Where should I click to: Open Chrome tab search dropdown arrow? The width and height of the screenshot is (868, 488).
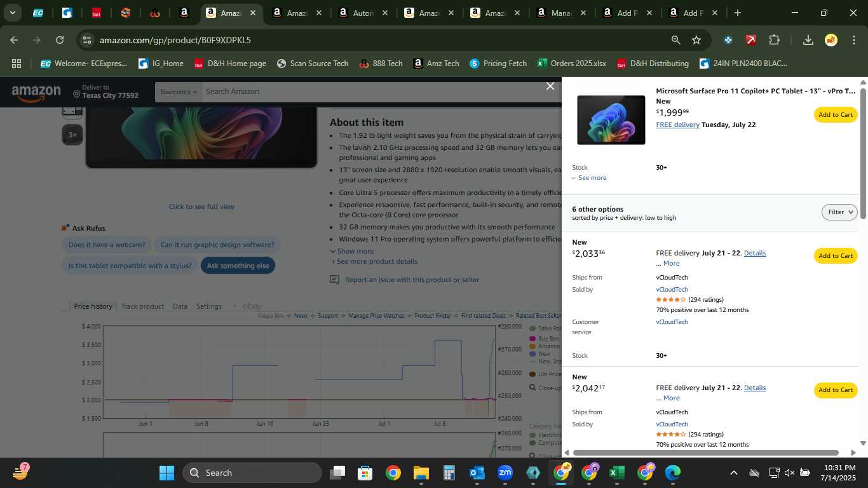pos(12,13)
